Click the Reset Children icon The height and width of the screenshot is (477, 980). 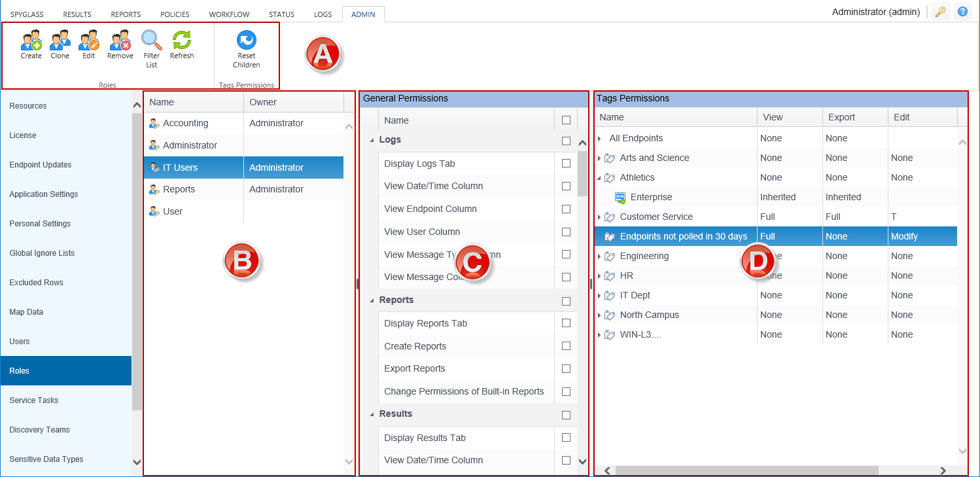tap(247, 41)
